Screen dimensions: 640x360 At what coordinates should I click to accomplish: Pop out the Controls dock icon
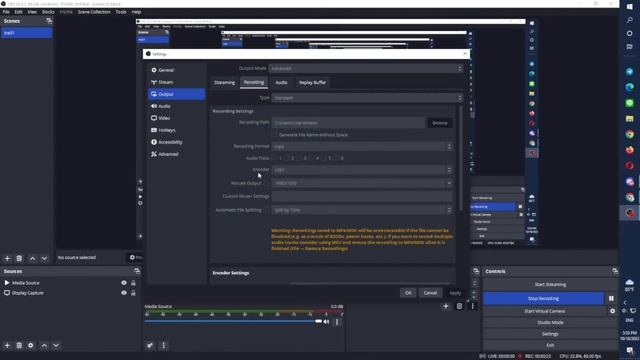click(615, 271)
